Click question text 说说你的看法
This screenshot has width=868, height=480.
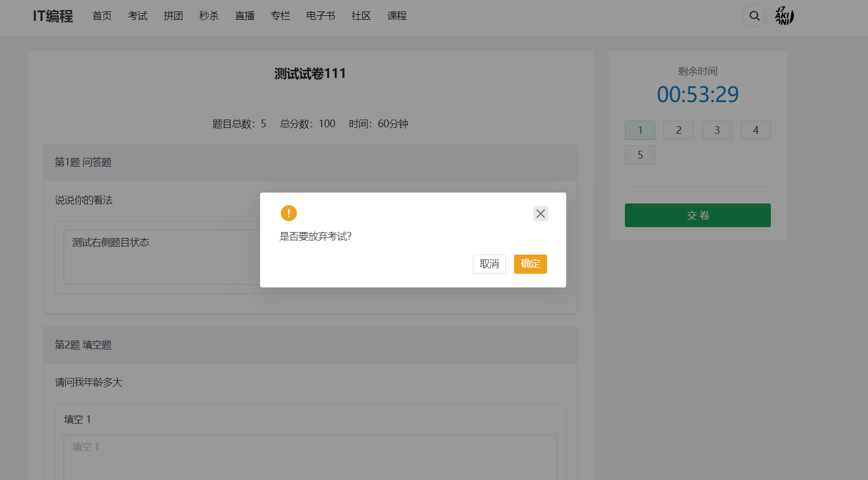83,200
